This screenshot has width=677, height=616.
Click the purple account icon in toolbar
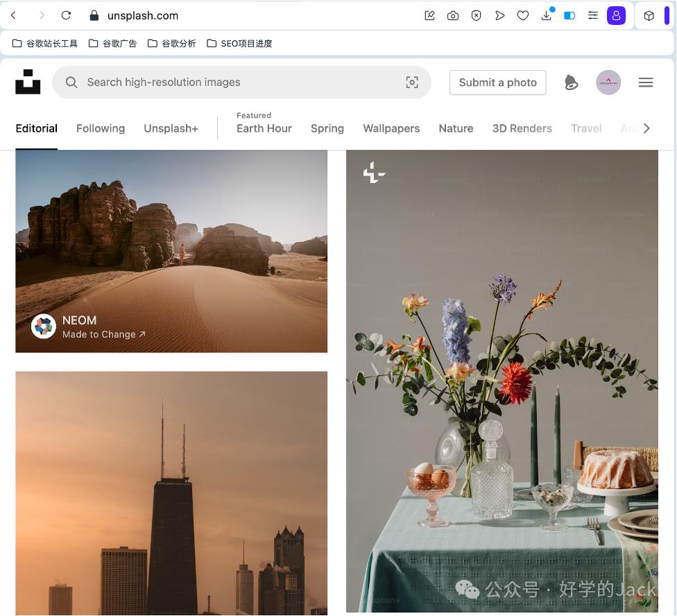coord(616,15)
